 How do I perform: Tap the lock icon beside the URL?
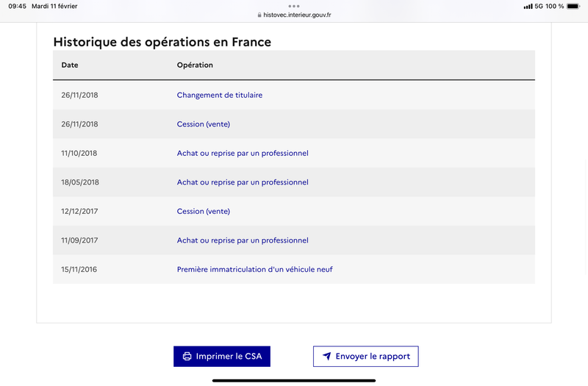(259, 15)
